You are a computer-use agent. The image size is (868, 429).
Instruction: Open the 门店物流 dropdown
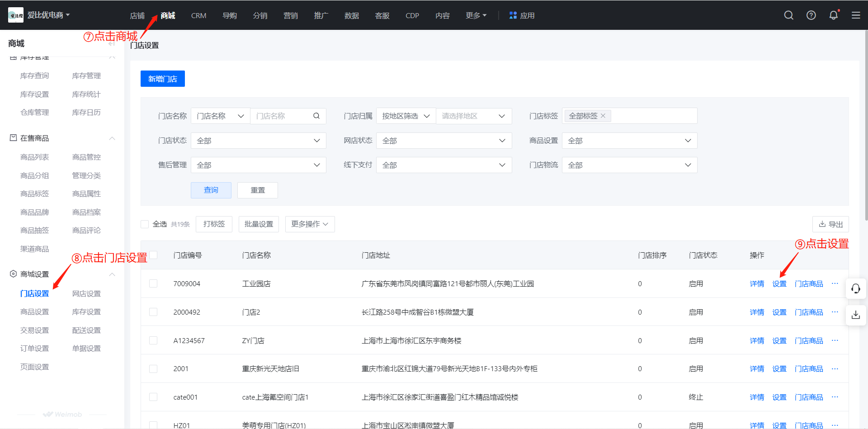click(x=629, y=165)
